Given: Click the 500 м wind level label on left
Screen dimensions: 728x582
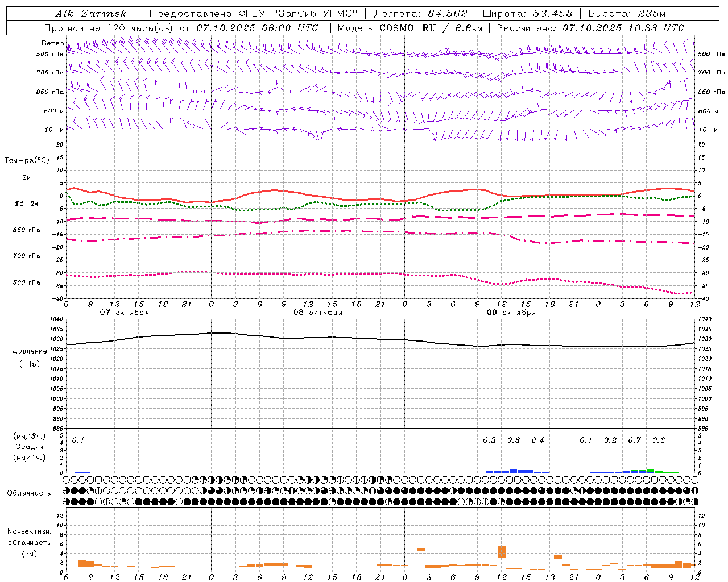Looking at the screenshot, I should [x=54, y=111].
